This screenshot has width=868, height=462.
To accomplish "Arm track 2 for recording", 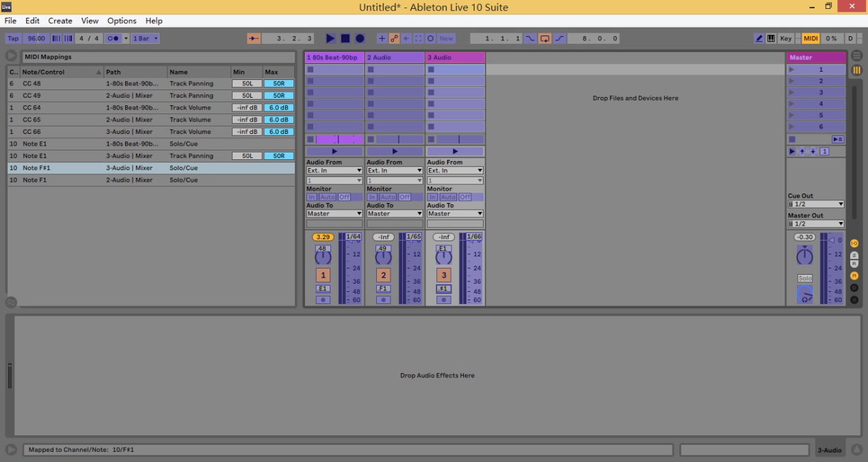I will click(x=383, y=300).
